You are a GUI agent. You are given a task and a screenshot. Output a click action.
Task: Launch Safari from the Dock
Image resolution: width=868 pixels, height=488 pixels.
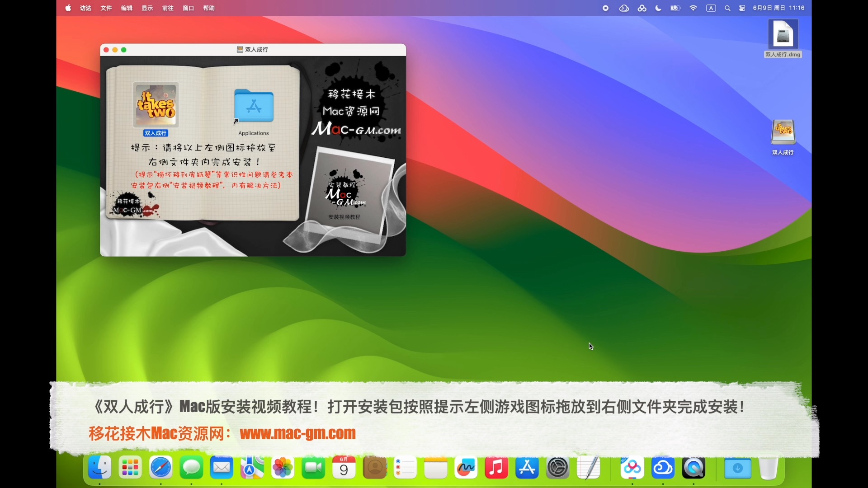(x=161, y=467)
